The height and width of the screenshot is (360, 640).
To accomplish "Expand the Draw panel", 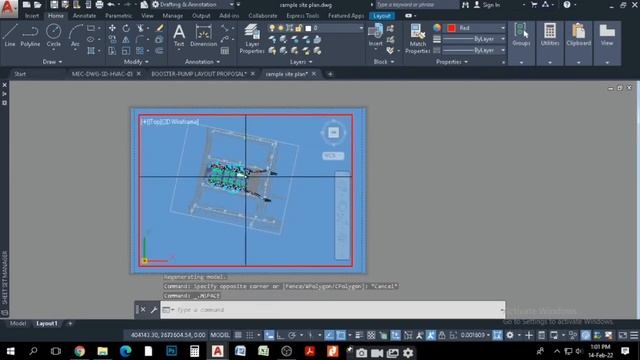I will (52, 62).
